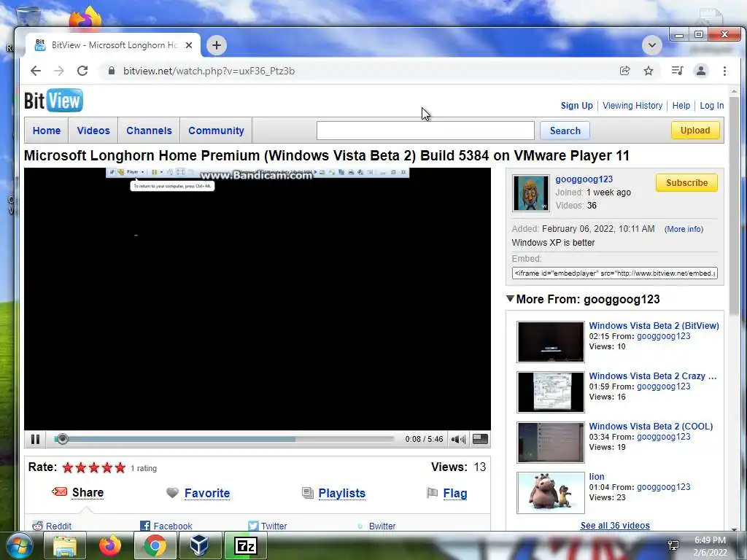This screenshot has width=747, height=560.
Task: Click the Flag link
Action: click(x=455, y=494)
